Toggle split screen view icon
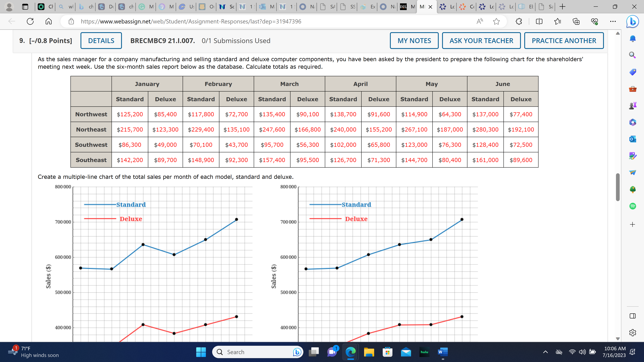Viewport: 644px width, 362px height. (x=539, y=21)
